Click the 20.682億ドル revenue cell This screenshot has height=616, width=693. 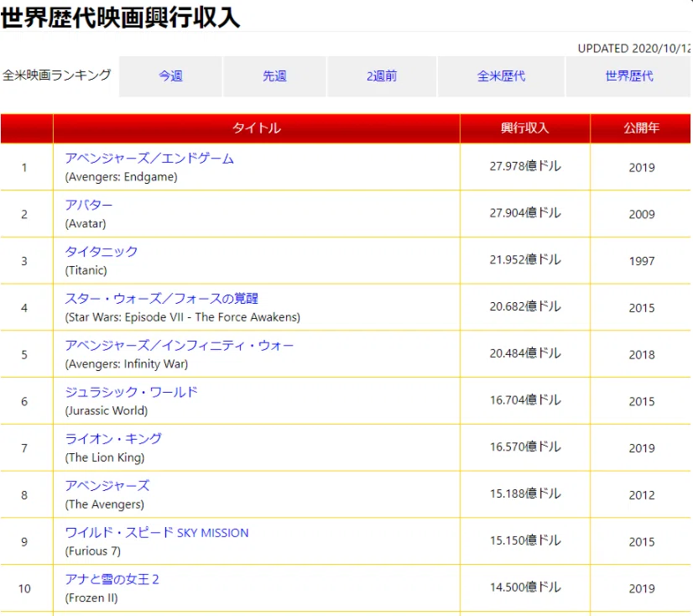525,306
